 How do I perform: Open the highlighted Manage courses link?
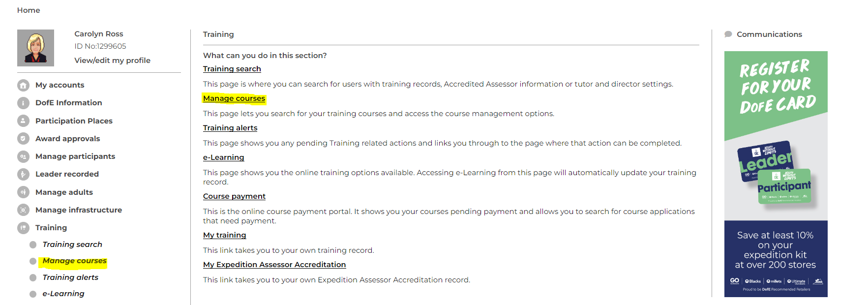(234, 98)
